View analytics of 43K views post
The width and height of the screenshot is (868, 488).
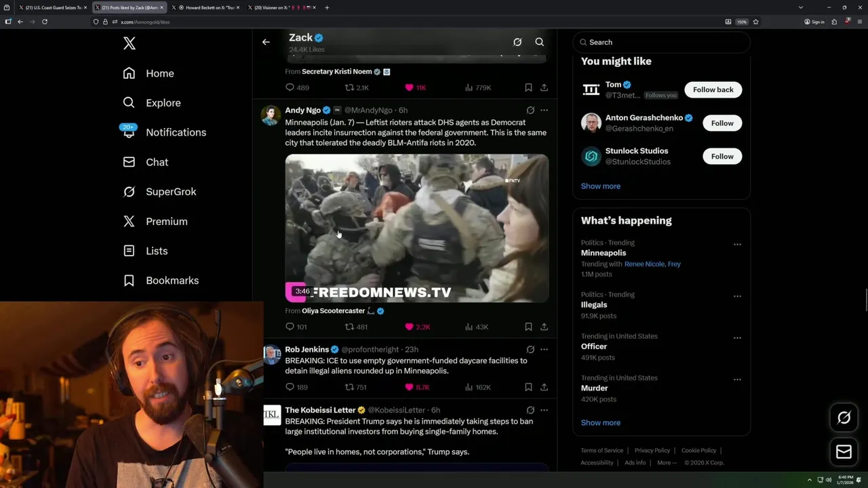click(476, 327)
